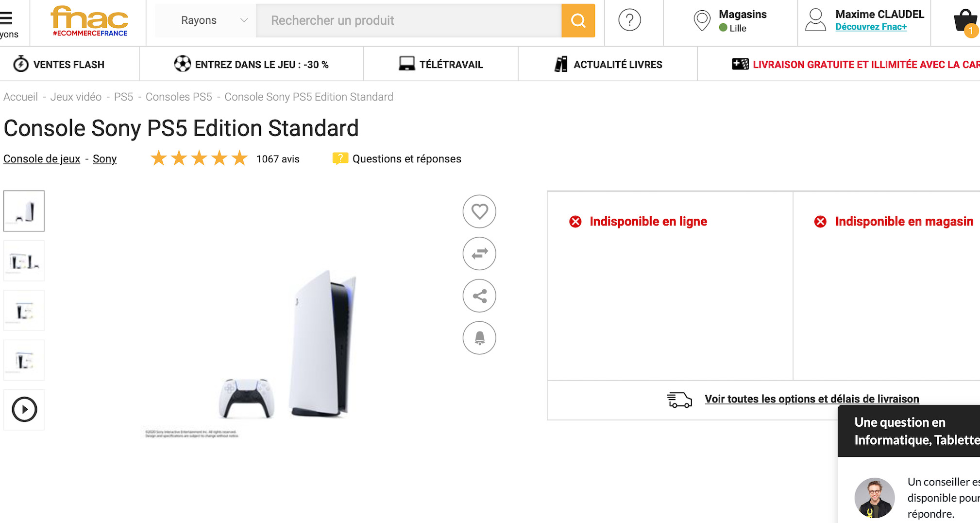Submit search with orange magnifier button
Image resolution: width=980 pixels, height=523 pixels.
click(578, 20)
